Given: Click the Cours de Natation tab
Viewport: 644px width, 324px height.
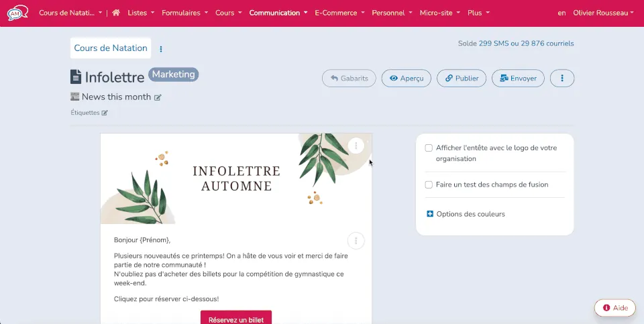Looking at the screenshot, I should pos(111,48).
